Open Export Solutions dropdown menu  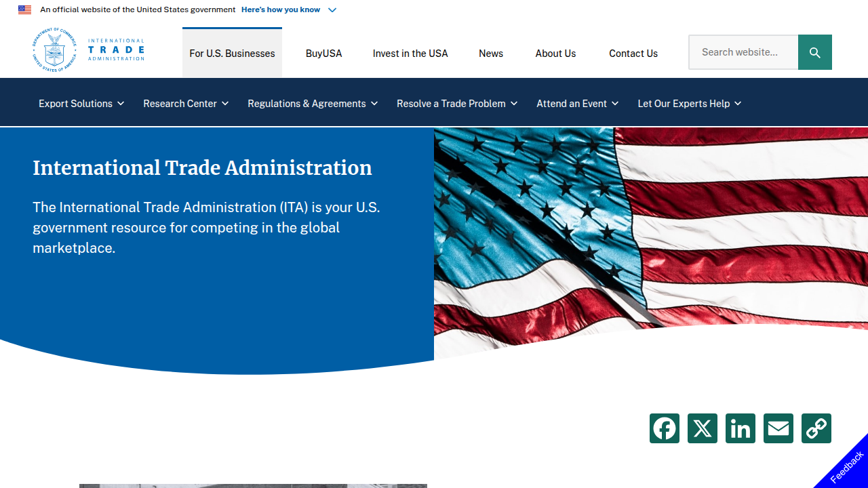click(81, 104)
